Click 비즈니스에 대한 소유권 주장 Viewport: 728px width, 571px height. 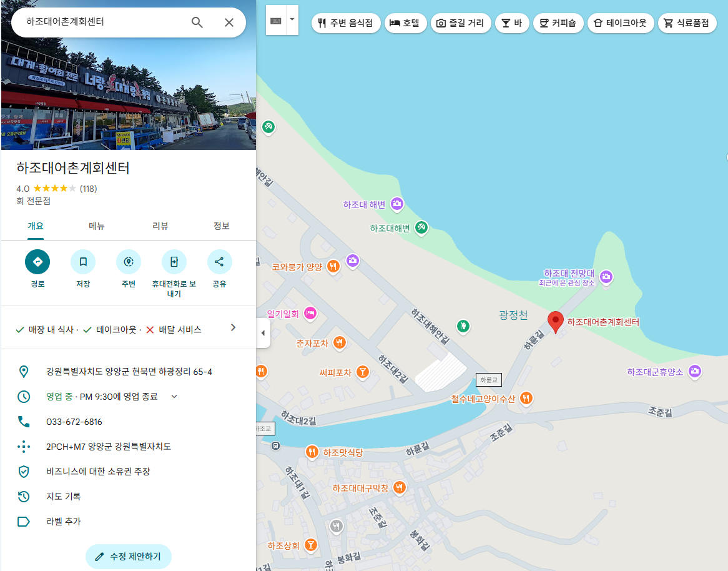98,472
